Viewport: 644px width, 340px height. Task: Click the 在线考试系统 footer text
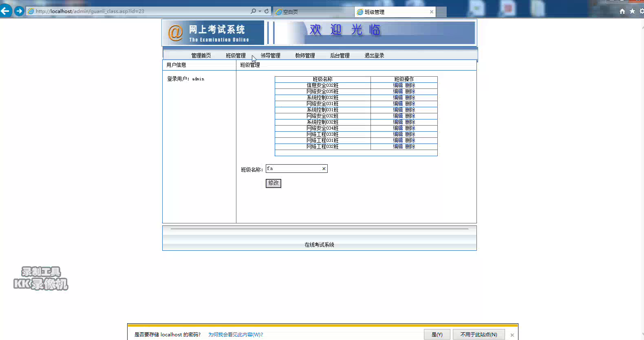319,245
